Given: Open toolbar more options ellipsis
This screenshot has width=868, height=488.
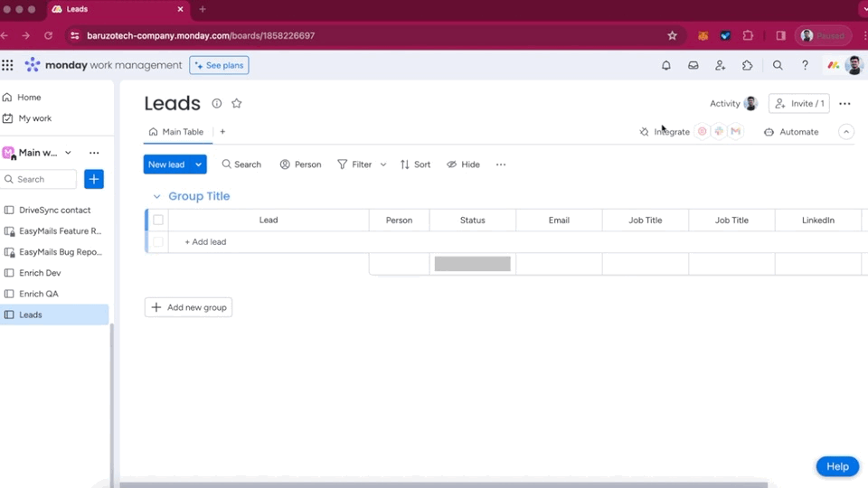Looking at the screenshot, I should 501,164.
